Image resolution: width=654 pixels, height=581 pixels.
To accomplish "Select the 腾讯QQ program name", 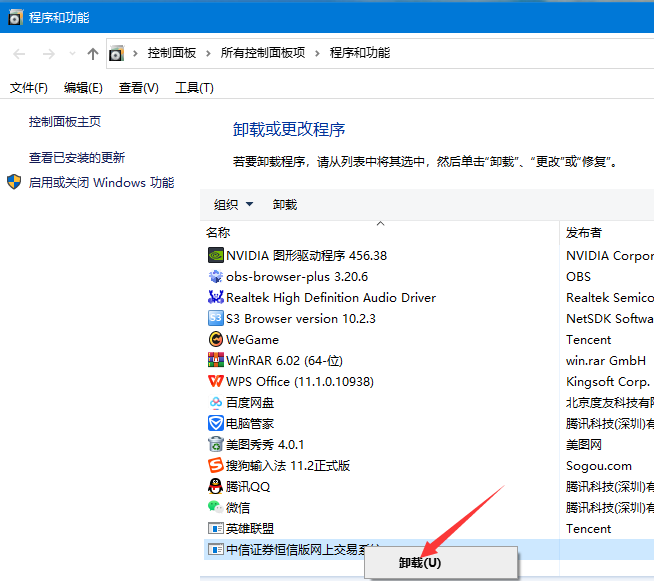I will pyautogui.click(x=248, y=486).
